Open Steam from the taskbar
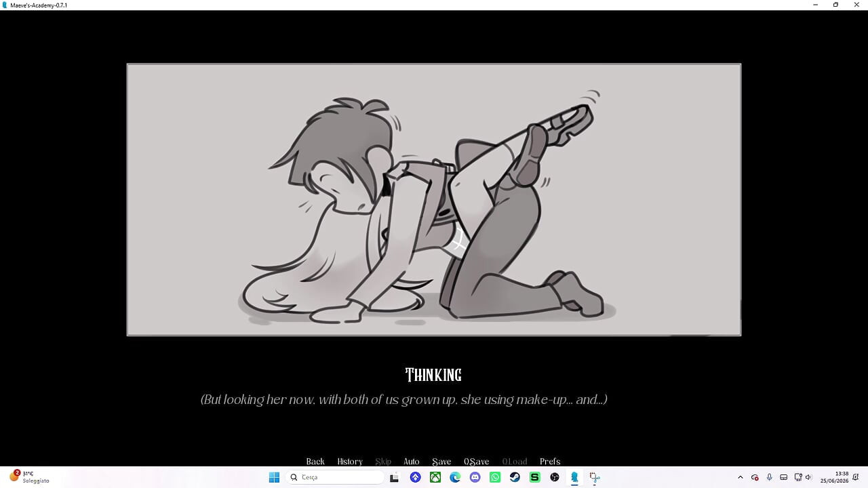Viewport: 868px width, 488px height. coord(515,477)
